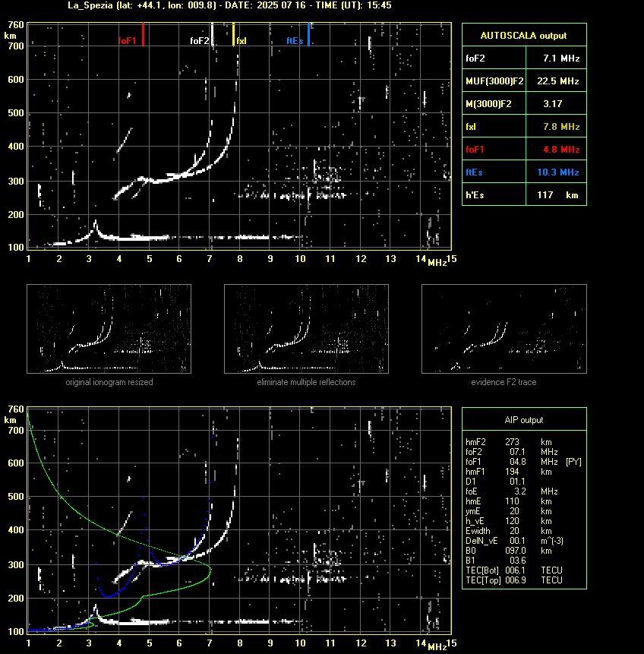
Task: Click the MUF(3000)F2 row label
Action: [494, 81]
